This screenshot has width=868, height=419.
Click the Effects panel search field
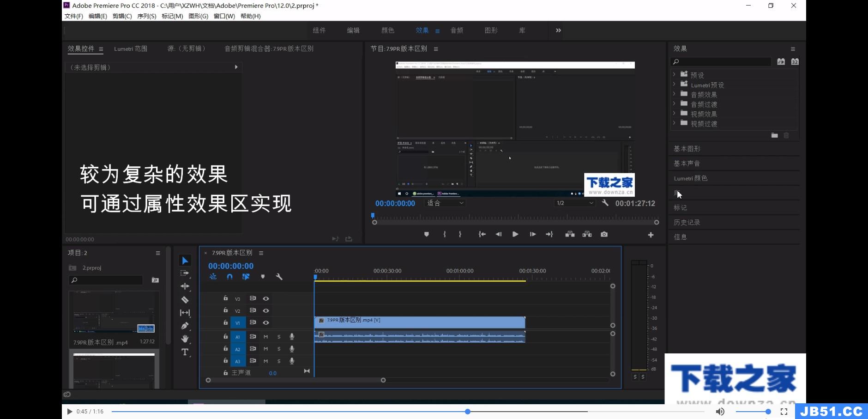tap(721, 61)
